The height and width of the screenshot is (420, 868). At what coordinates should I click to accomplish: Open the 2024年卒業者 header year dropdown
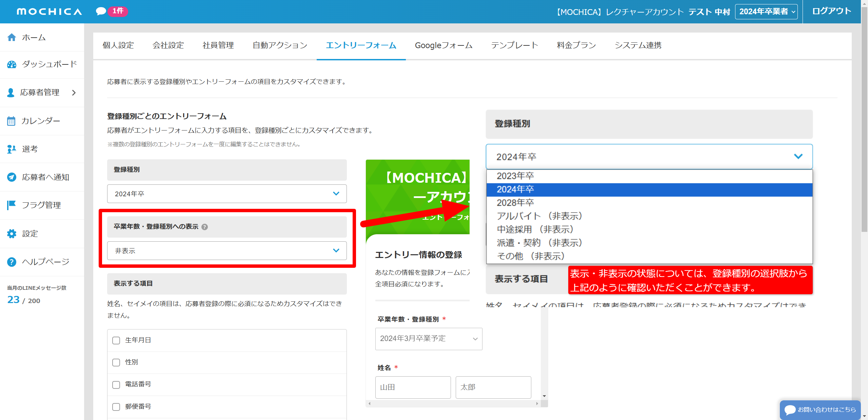coord(766,12)
